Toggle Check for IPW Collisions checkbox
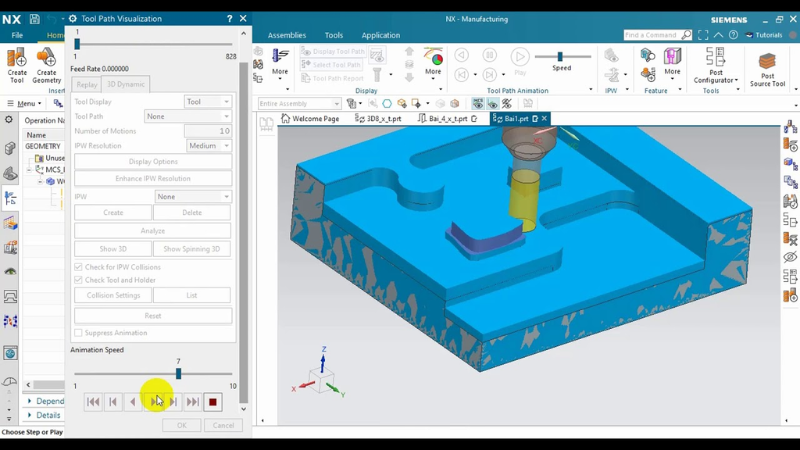 click(79, 267)
